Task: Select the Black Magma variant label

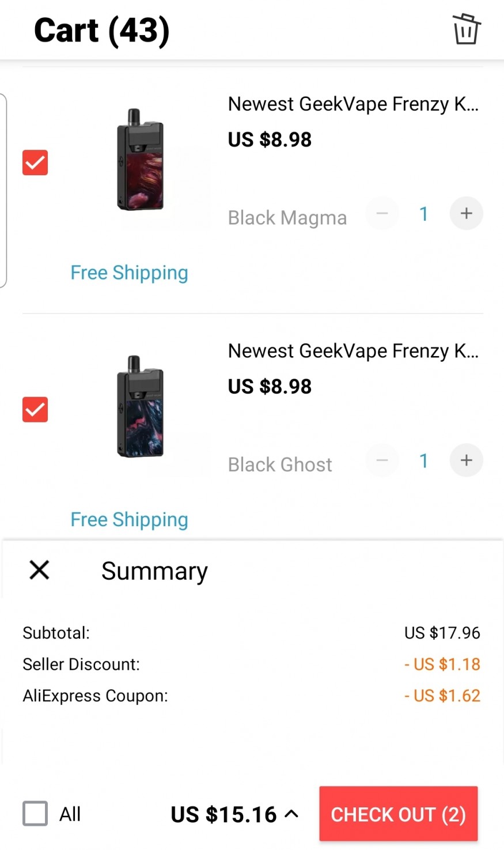Action: (287, 218)
